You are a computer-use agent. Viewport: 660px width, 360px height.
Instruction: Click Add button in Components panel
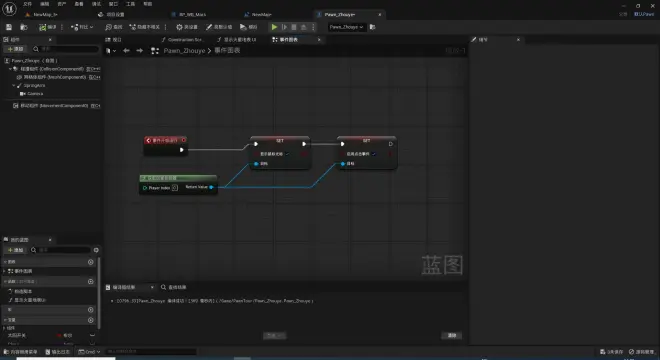click(16, 49)
